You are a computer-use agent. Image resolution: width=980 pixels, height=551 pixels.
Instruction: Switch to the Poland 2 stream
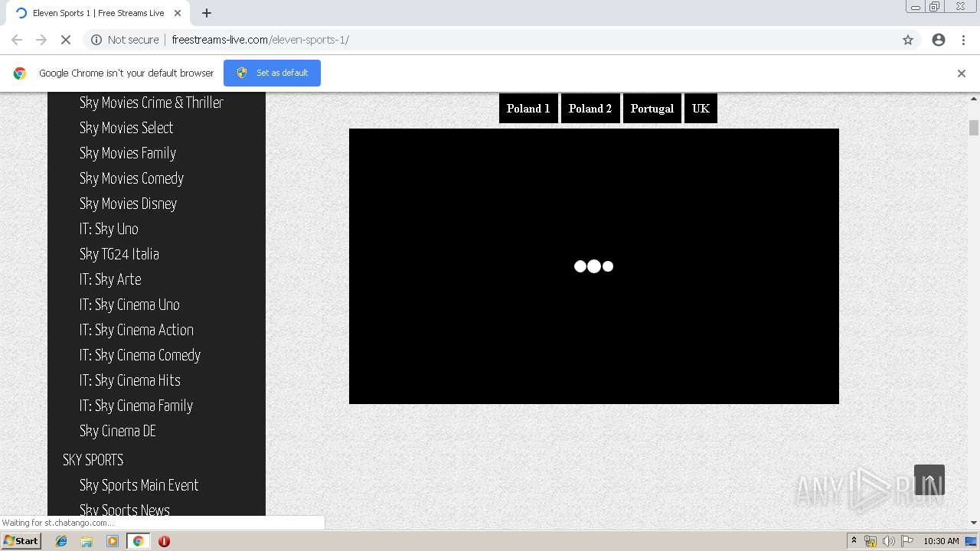tap(590, 109)
